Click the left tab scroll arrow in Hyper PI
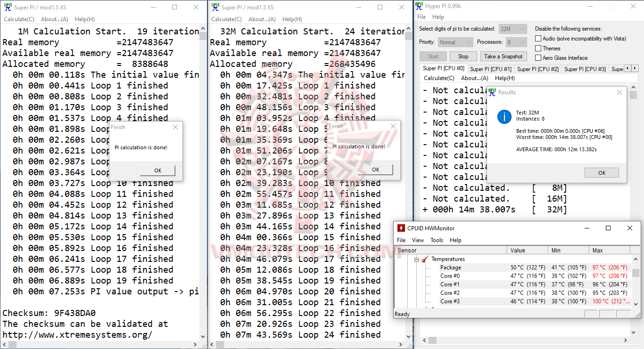The height and width of the screenshot is (349, 644). [627, 69]
